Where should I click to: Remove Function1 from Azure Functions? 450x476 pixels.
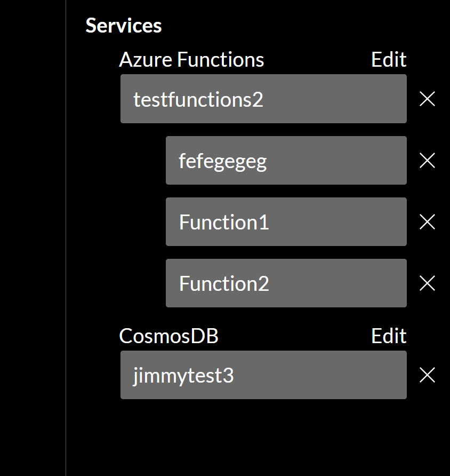[427, 221]
